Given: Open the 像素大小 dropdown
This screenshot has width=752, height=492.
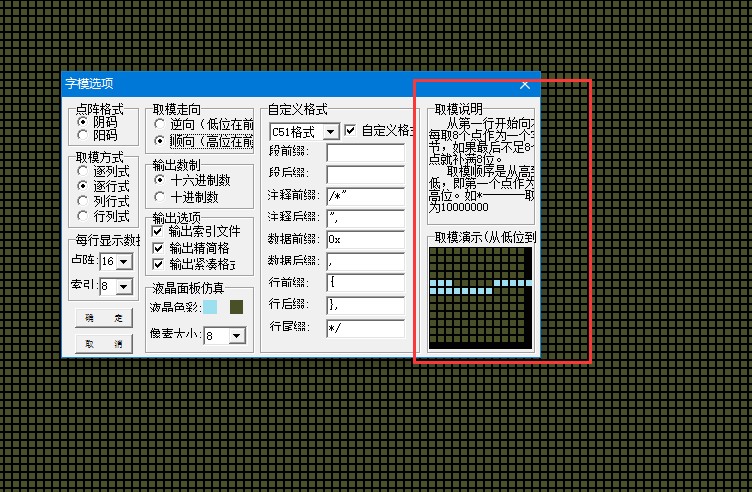Looking at the screenshot, I should [237, 336].
